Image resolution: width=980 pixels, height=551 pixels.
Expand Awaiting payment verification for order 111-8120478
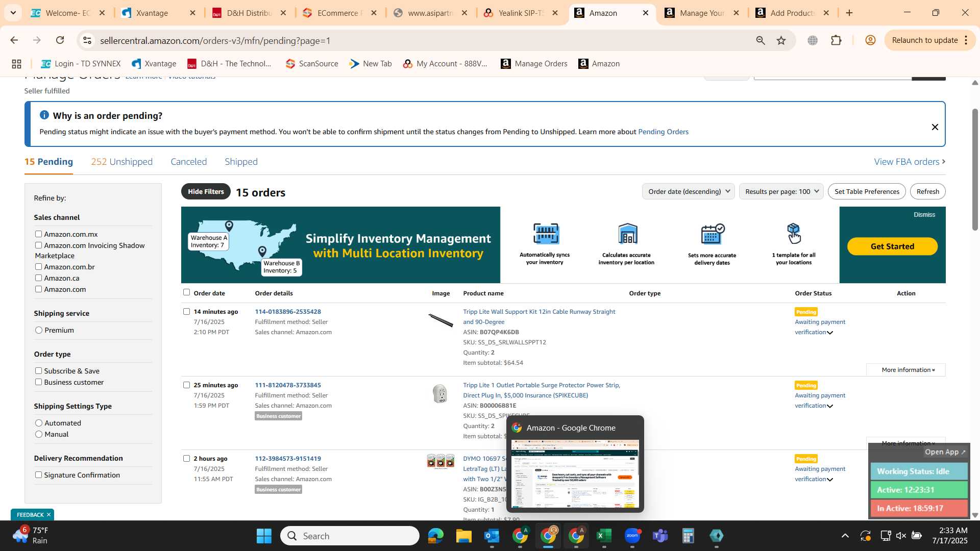829,406
